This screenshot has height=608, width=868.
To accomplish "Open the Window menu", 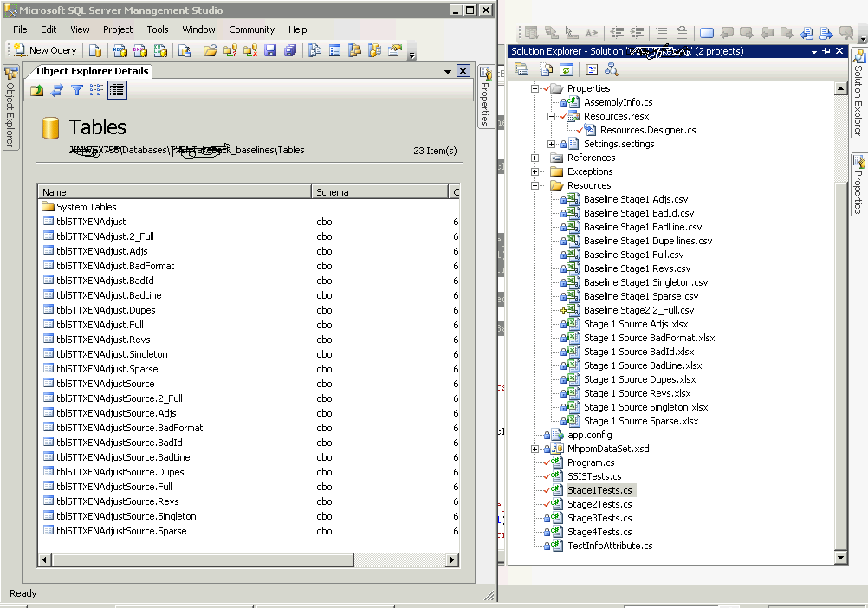I will (198, 29).
